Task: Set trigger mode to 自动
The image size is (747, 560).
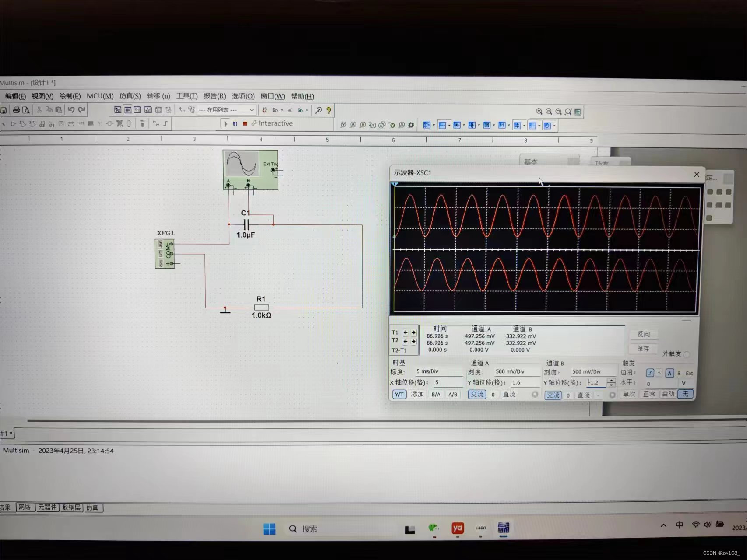Action: point(668,394)
